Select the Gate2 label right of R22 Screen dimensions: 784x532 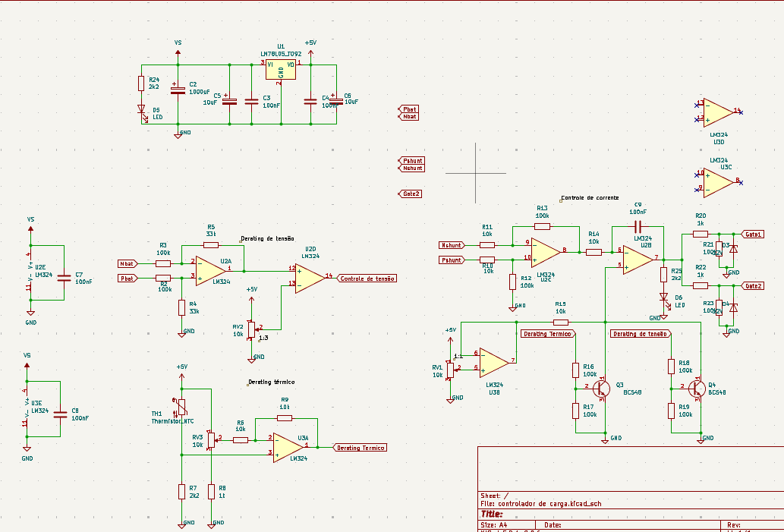tap(752, 286)
